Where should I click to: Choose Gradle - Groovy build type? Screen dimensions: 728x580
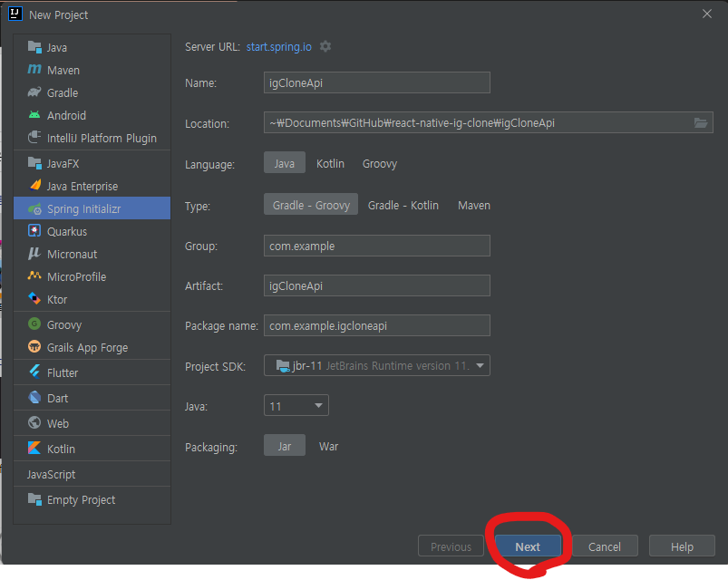[x=311, y=205]
